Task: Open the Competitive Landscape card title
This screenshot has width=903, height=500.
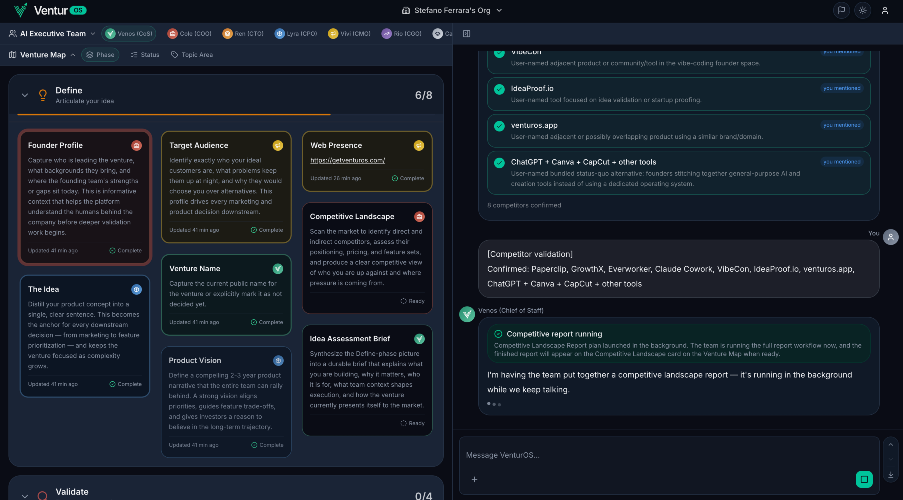Action: coord(352,217)
